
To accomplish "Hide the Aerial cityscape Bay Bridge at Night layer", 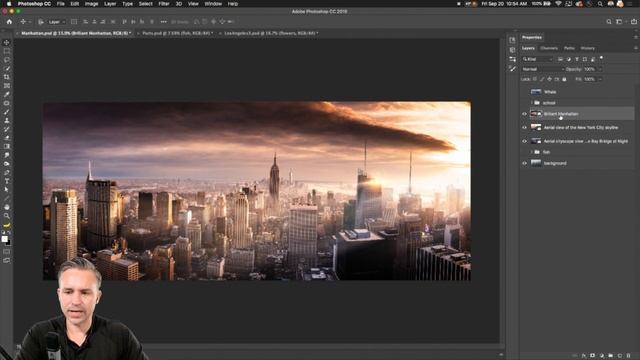I will coord(524,141).
